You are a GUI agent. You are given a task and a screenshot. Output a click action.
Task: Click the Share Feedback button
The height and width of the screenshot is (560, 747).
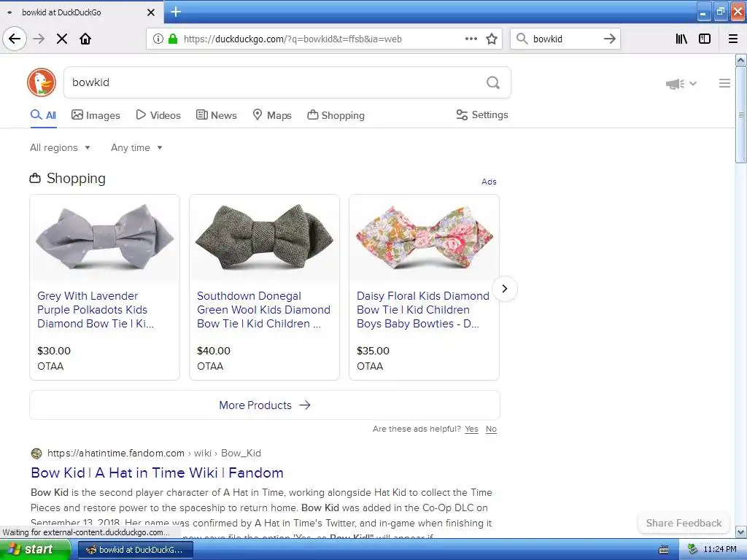(x=684, y=523)
